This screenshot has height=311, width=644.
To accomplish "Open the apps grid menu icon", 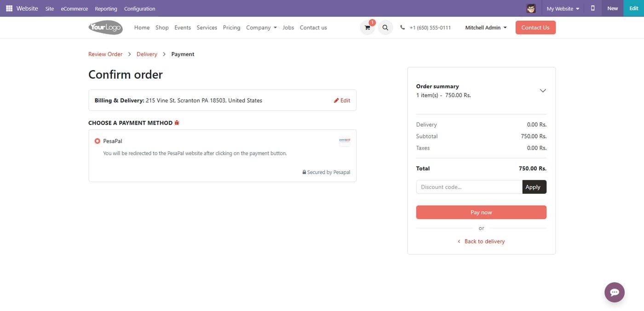I will pyautogui.click(x=9, y=8).
